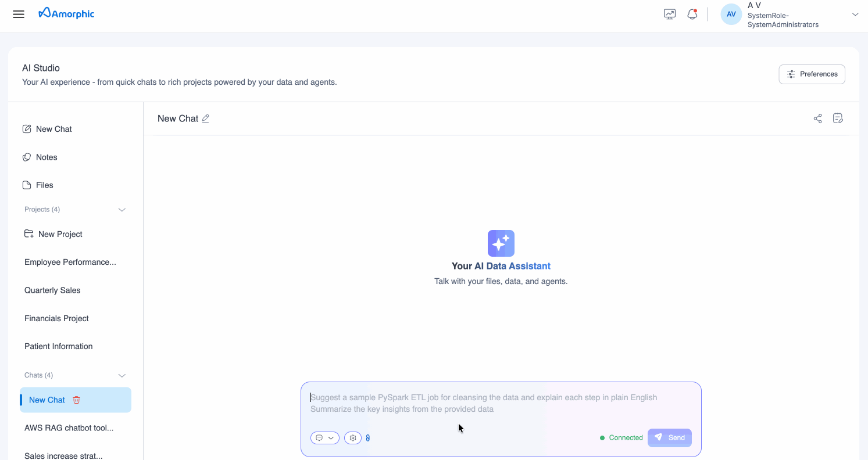Rename the chat using the pencil icon

pyautogui.click(x=206, y=118)
